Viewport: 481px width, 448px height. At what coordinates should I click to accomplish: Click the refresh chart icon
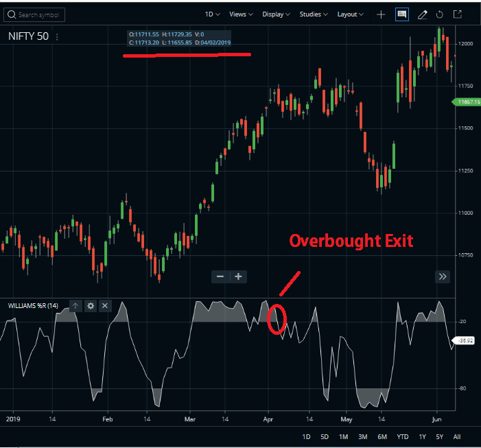440,14
